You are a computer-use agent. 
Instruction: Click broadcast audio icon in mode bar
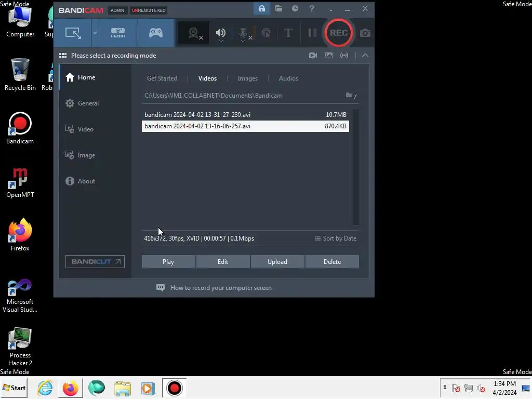point(344,55)
